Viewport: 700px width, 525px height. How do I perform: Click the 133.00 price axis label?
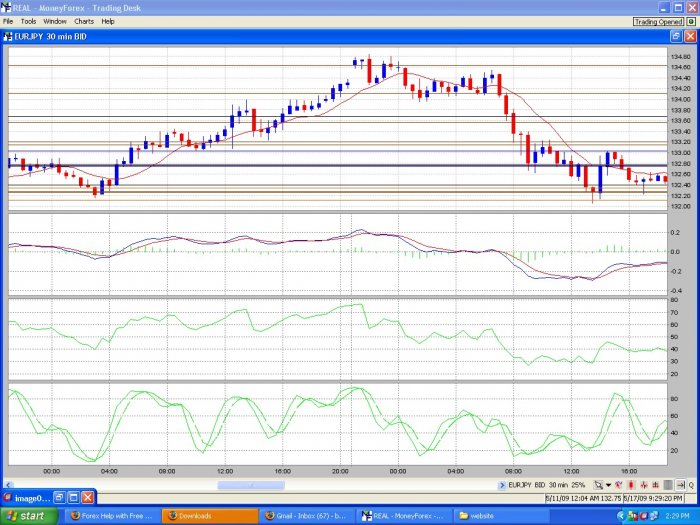point(679,153)
